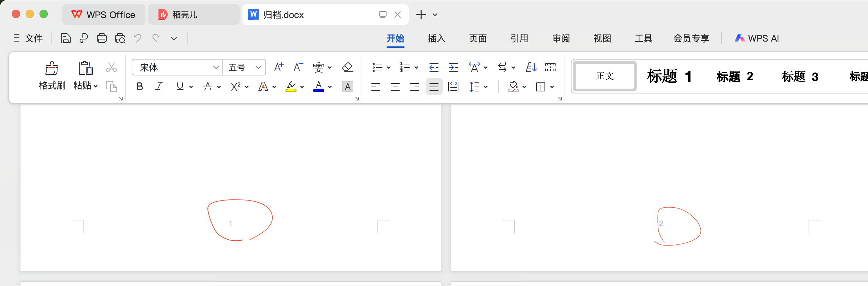
Task: Click the Copy icon
Action: tap(111, 86)
